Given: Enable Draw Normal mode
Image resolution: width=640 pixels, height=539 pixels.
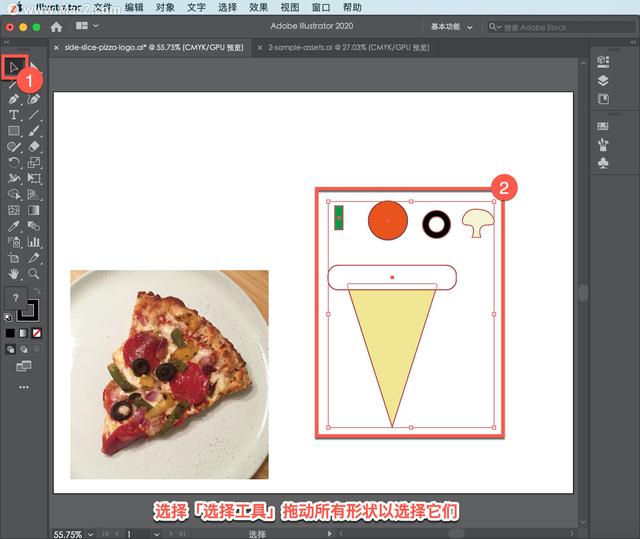Looking at the screenshot, I should click(10, 349).
